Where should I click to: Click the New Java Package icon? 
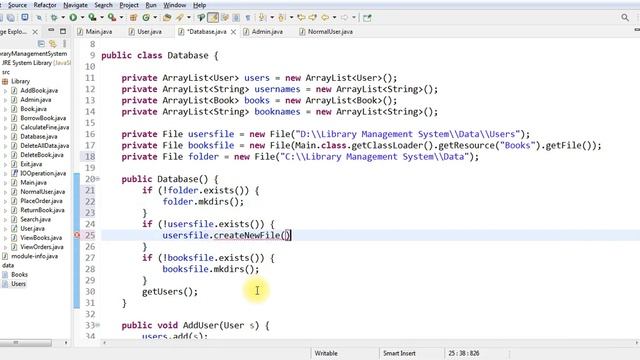(133, 18)
